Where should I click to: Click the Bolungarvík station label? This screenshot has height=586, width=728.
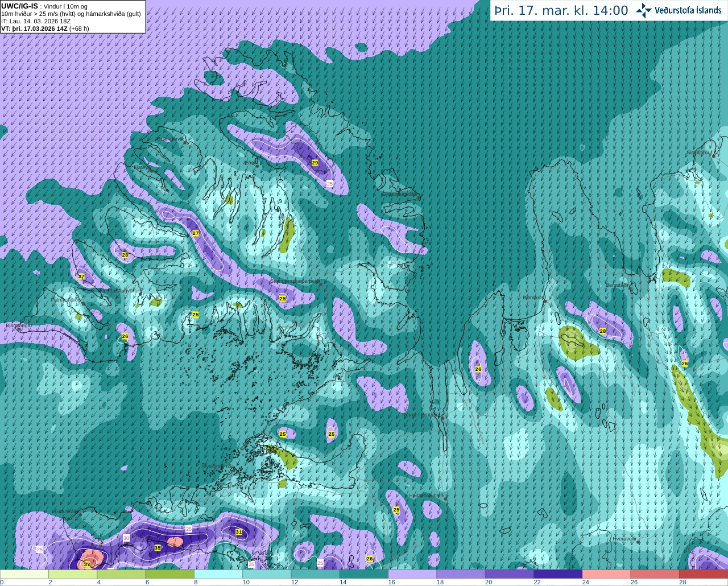(171, 139)
